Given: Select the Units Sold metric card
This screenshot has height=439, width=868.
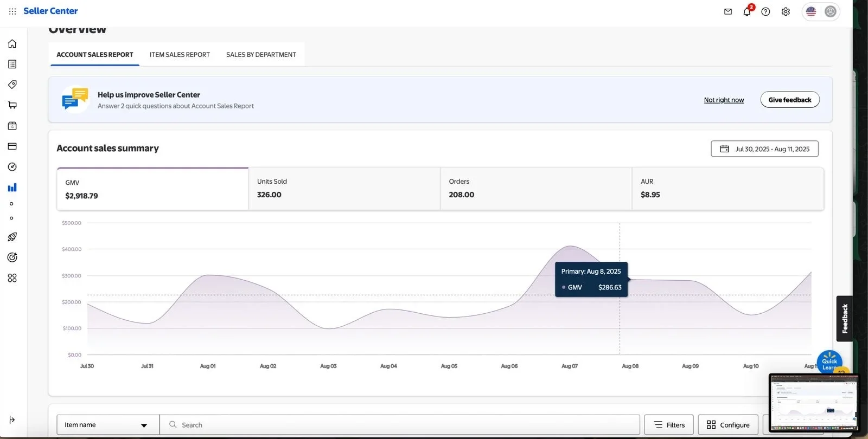Looking at the screenshot, I should coord(344,189).
